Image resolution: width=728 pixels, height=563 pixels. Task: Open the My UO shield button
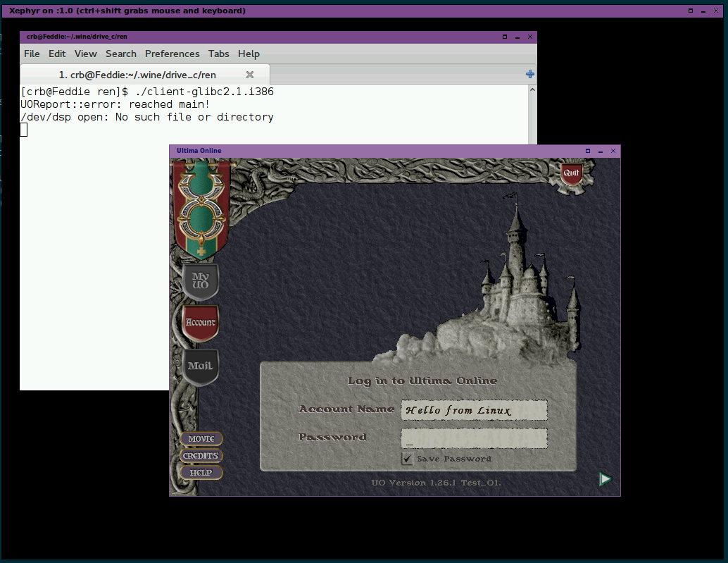coord(200,281)
